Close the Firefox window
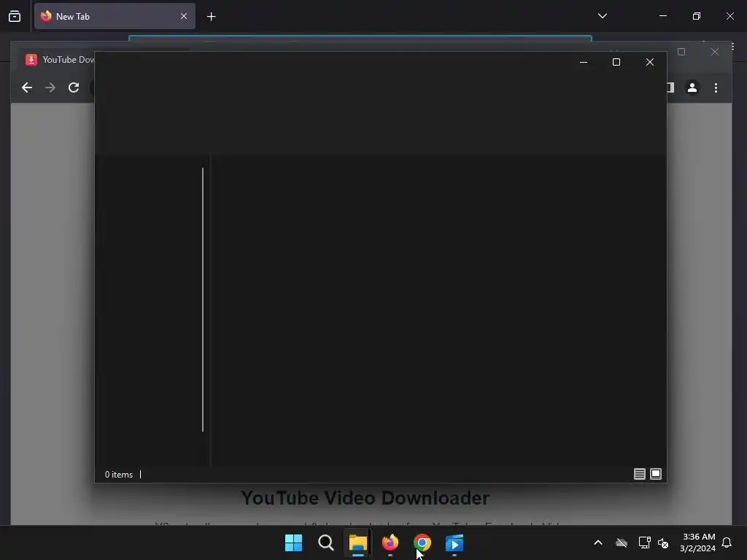 pos(729,16)
